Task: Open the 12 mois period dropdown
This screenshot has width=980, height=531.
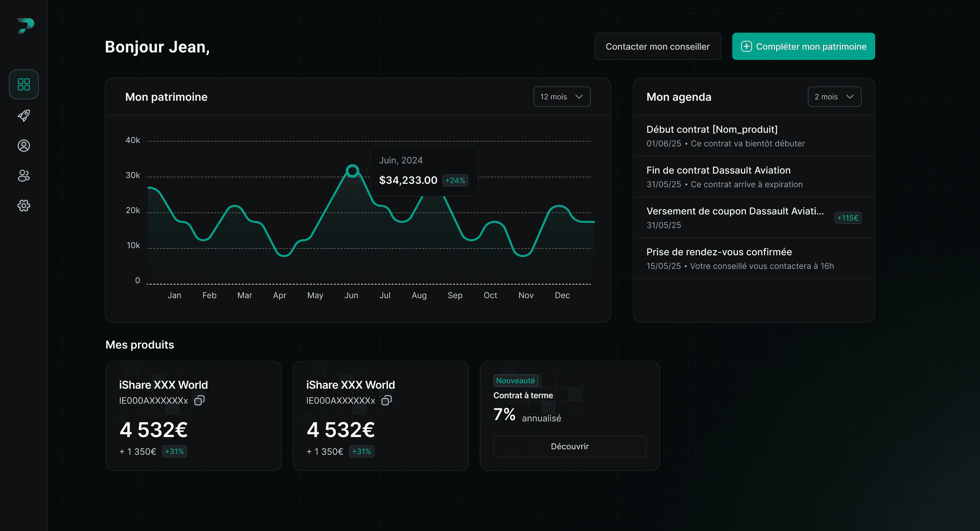Action: tap(562, 97)
